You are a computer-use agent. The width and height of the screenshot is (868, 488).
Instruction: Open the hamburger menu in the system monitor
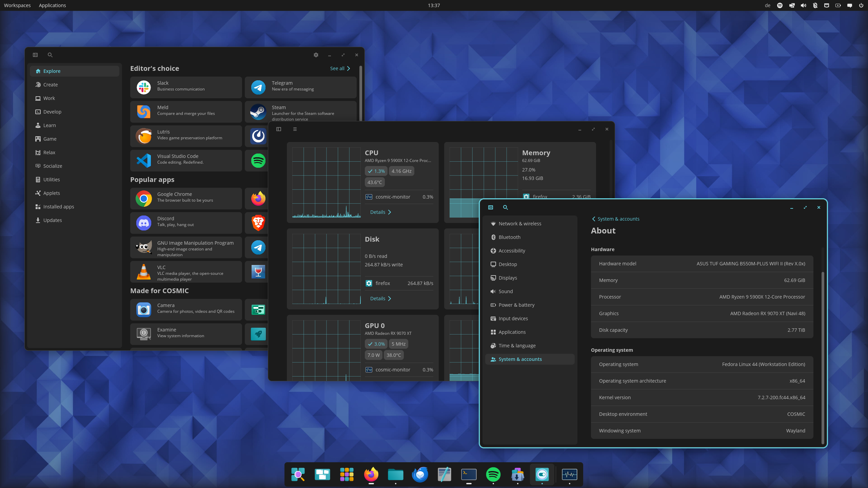click(x=295, y=129)
